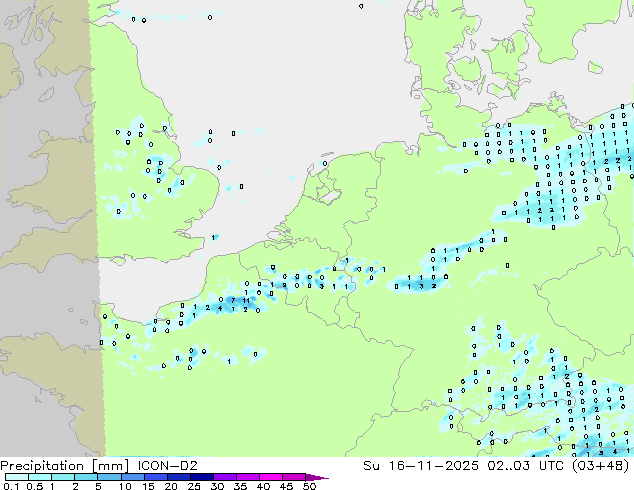Viewport: 634px width, 490px height.
Task: Select the '35' legend tick label
Action: (x=241, y=486)
